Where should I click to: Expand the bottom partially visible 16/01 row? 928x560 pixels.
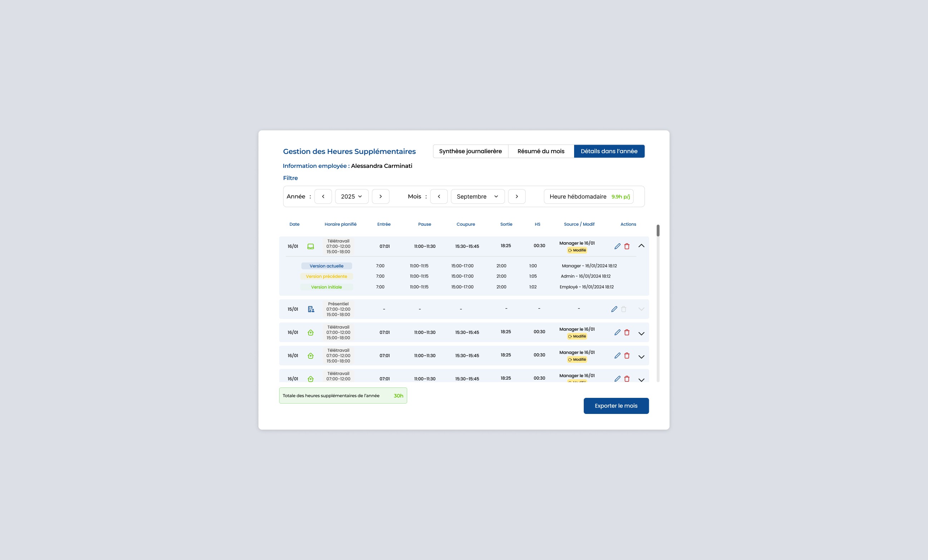[x=641, y=380]
